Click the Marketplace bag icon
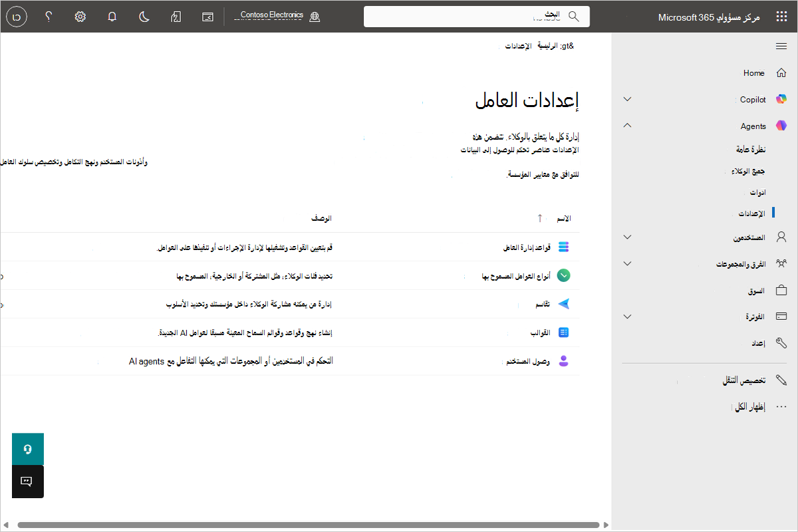This screenshot has height=532, width=798. [781, 291]
